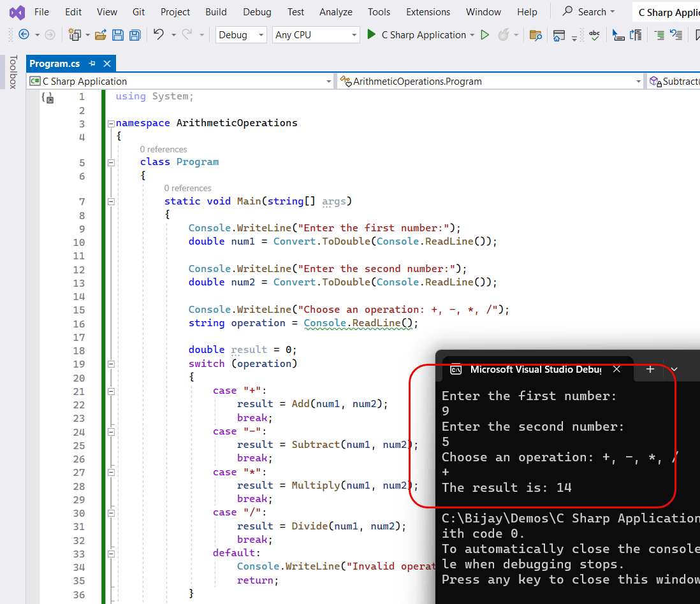This screenshot has height=604, width=700.
Task: Click the Navigate Backward arrow icon
Action: [23, 35]
